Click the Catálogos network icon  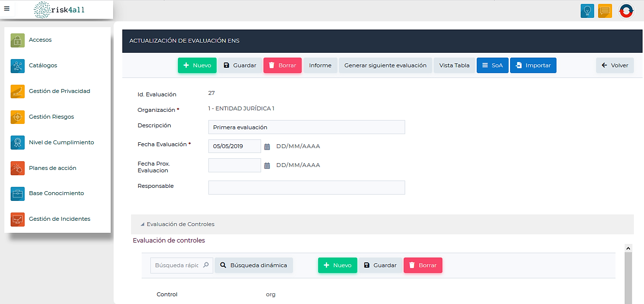click(17, 66)
